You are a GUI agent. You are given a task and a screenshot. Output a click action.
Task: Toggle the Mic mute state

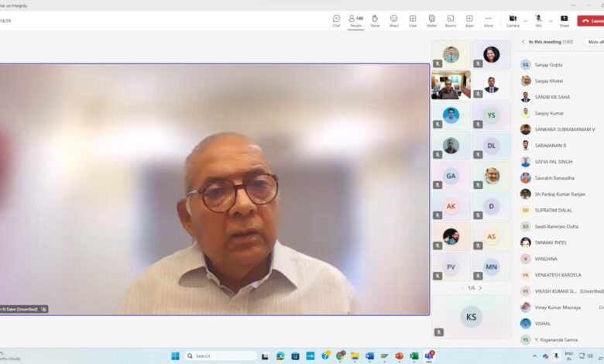538,19
